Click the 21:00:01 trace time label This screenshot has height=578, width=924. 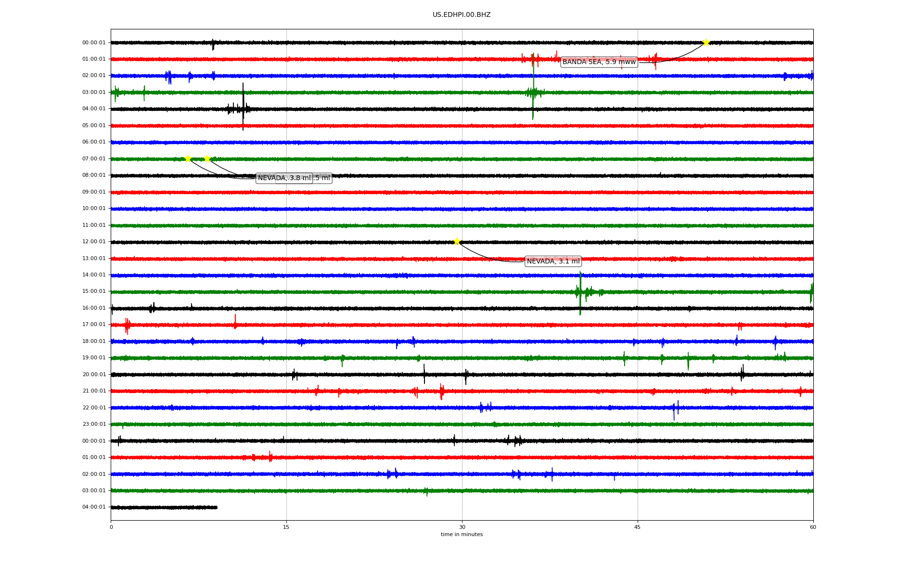point(94,391)
